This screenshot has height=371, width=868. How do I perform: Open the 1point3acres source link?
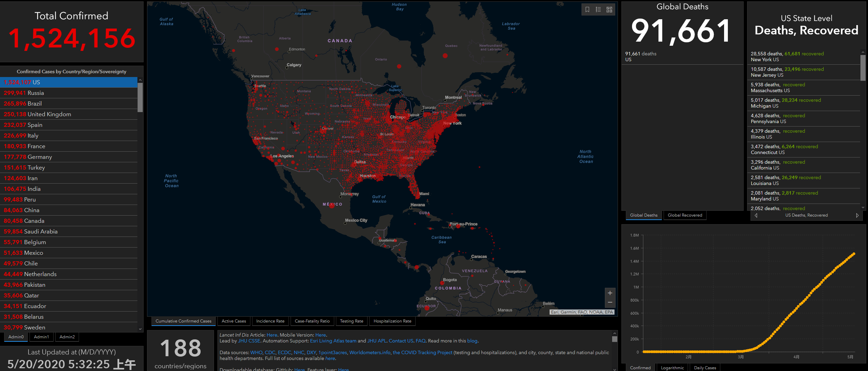pyautogui.click(x=332, y=352)
